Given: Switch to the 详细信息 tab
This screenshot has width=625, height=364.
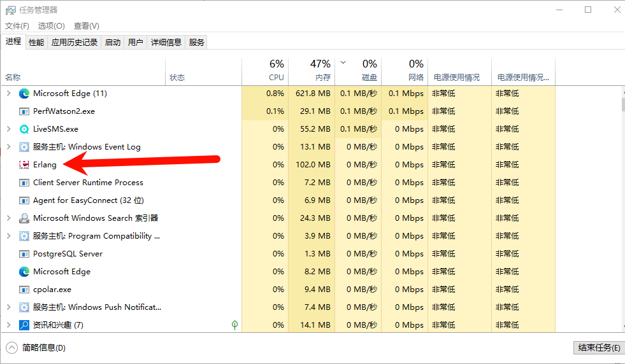Looking at the screenshot, I should coord(166,43).
